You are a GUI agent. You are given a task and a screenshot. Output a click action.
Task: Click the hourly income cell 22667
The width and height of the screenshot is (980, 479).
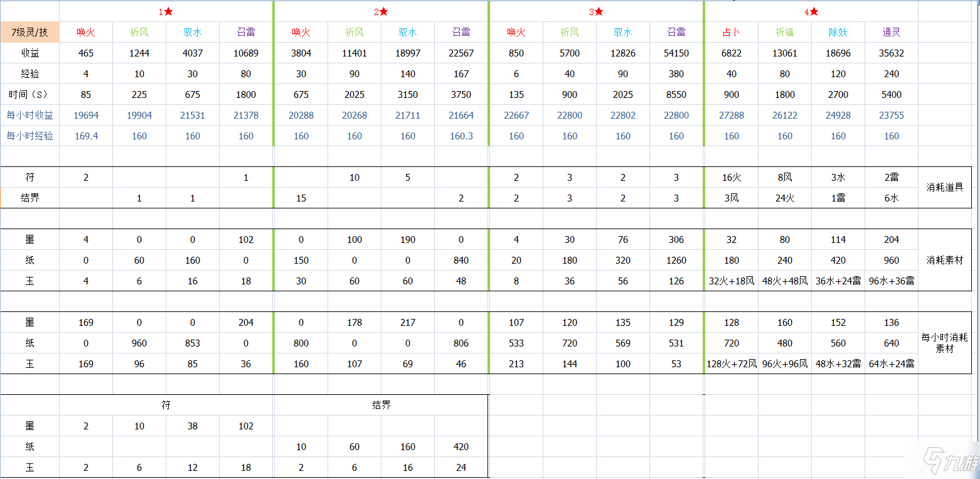click(x=516, y=116)
